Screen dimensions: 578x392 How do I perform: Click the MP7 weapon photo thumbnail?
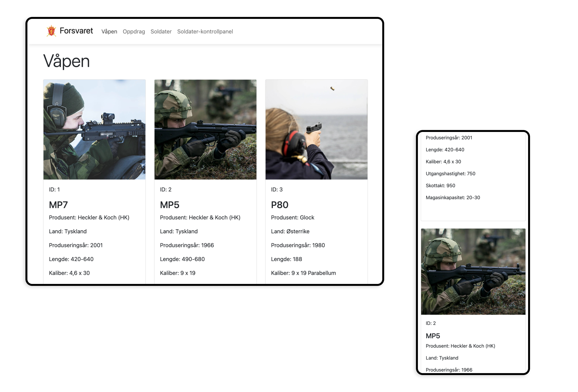click(94, 129)
